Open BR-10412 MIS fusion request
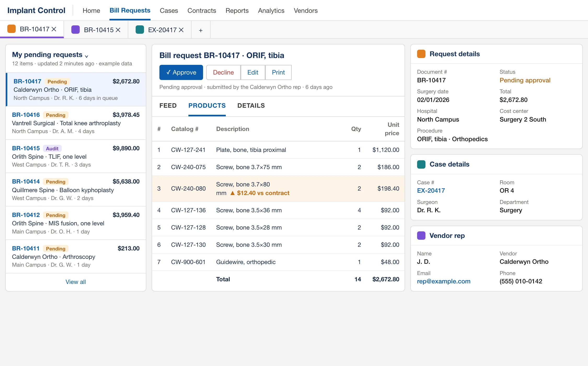This screenshot has height=366, width=588. [x=76, y=223]
